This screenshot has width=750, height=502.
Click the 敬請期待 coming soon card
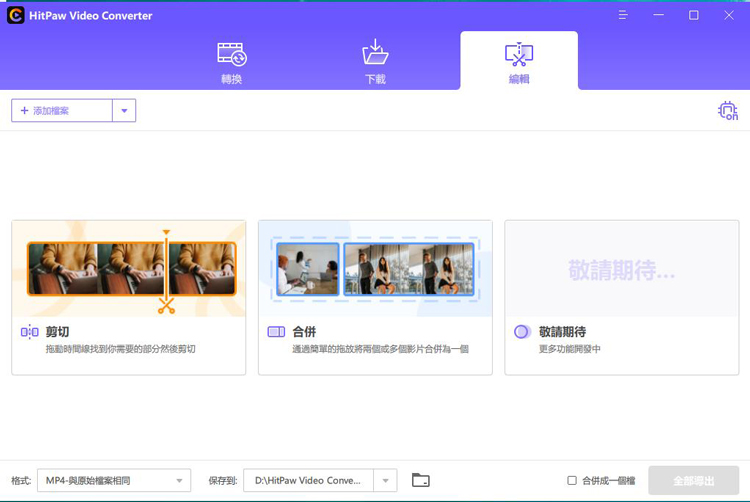[622, 297]
